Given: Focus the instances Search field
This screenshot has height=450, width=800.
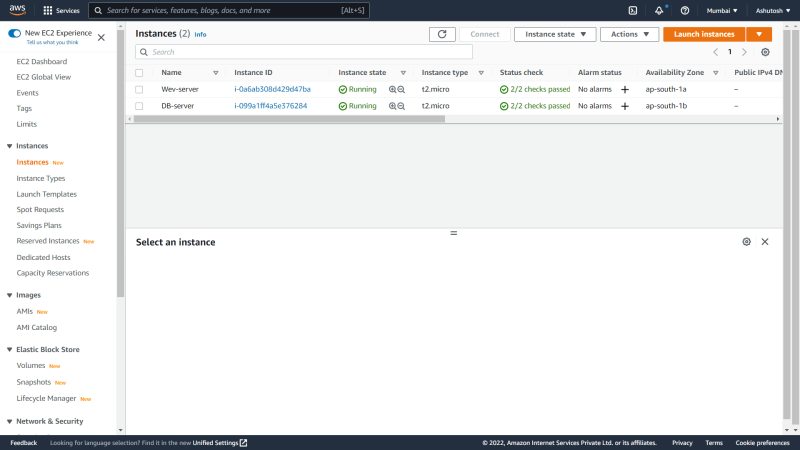Looking at the screenshot, I should point(304,52).
